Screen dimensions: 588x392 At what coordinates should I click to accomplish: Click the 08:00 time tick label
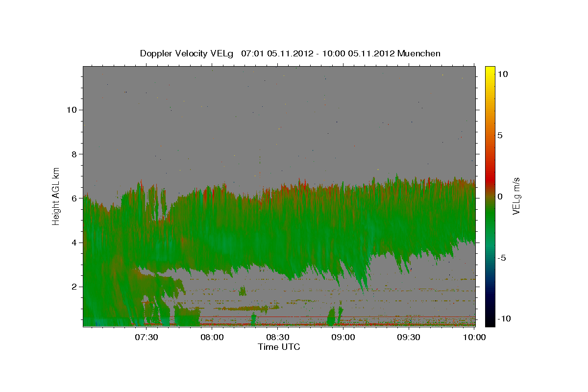tap(212, 338)
